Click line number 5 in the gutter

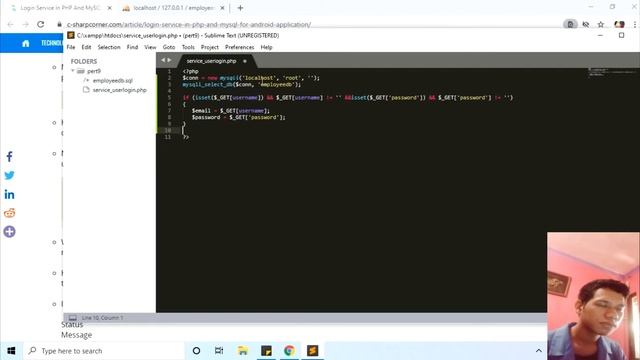169,98
